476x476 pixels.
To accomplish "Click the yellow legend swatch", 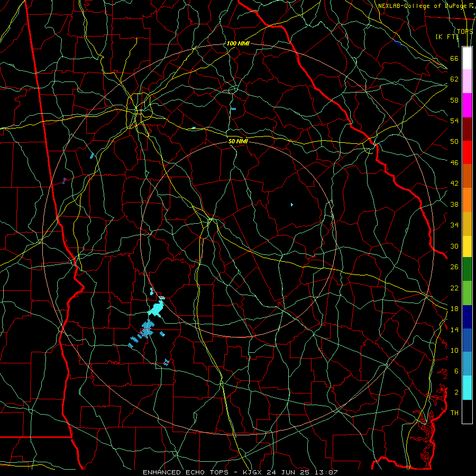I will (x=467, y=246).
